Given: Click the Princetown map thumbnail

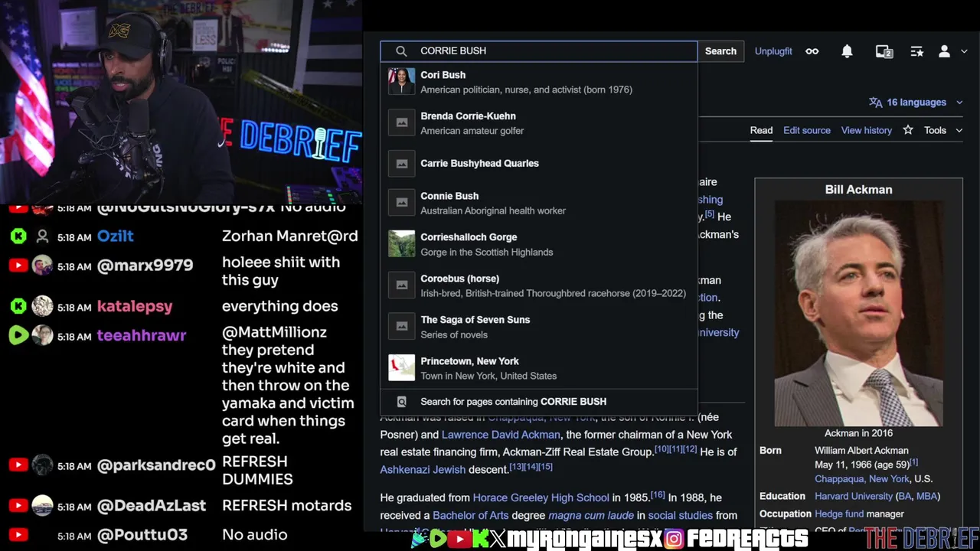Looking at the screenshot, I should click(x=401, y=368).
